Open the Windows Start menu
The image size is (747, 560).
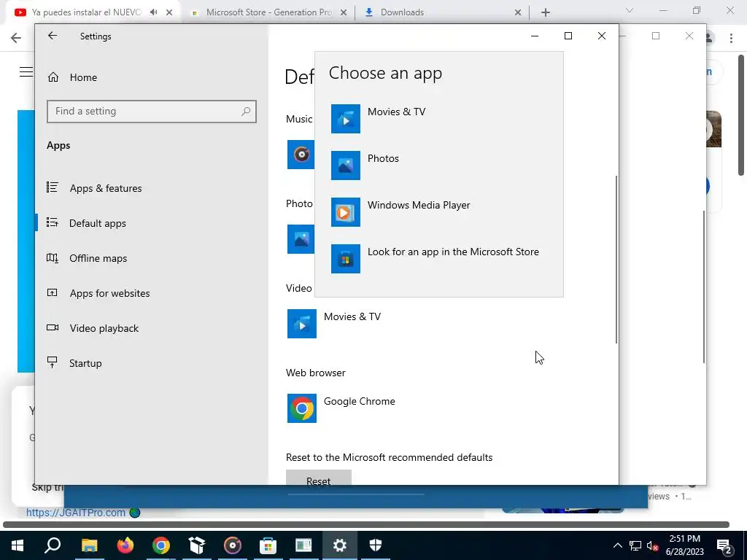pyautogui.click(x=18, y=545)
